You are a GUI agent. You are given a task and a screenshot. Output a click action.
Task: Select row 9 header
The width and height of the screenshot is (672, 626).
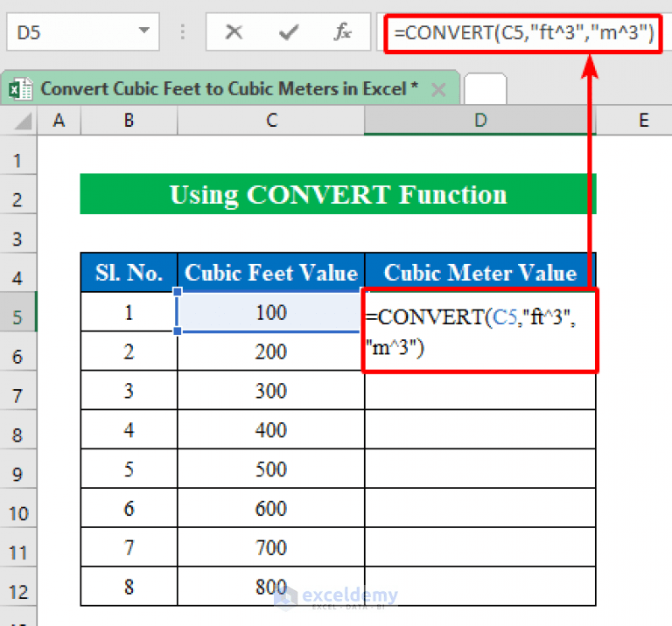point(18,469)
